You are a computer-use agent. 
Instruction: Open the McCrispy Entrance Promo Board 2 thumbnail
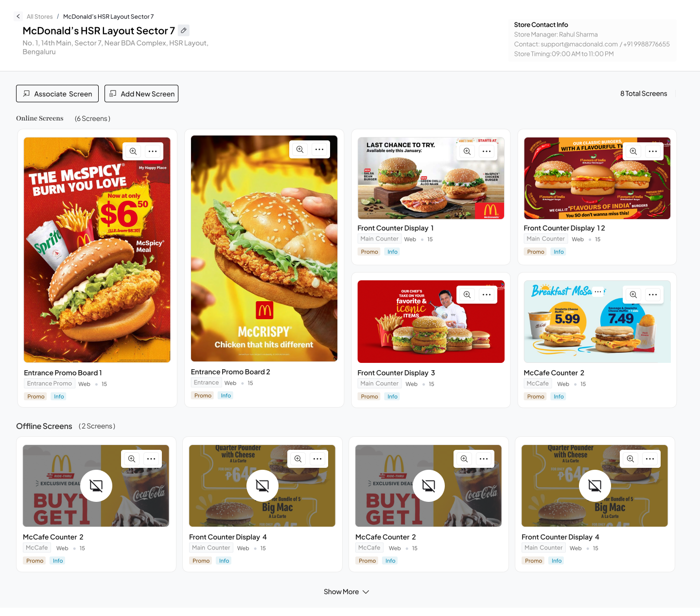[x=264, y=248]
